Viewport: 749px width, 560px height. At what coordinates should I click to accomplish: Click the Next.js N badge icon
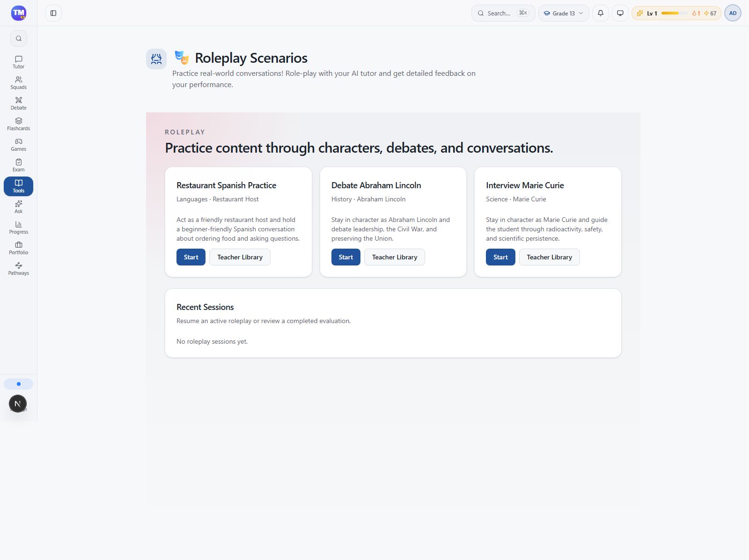18,404
